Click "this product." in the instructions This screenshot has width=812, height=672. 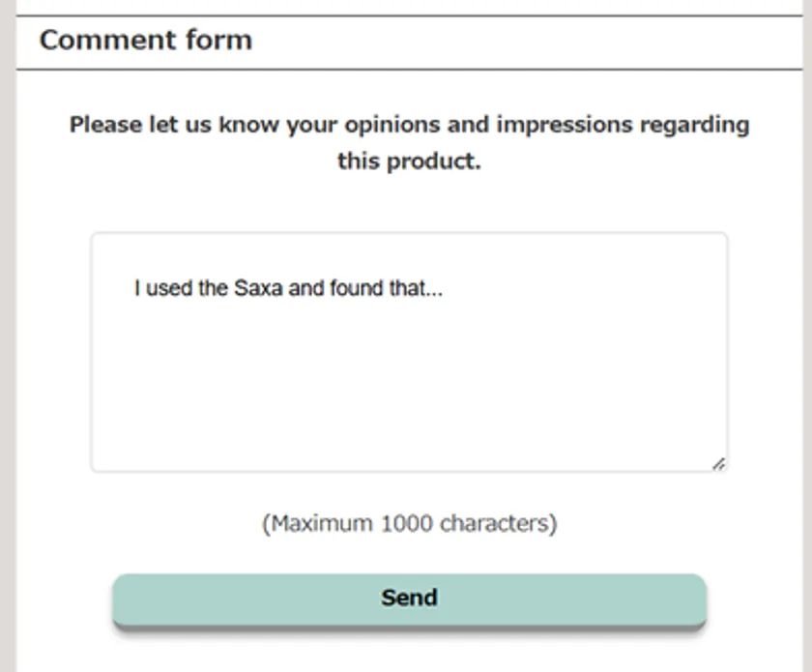pos(409,161)
